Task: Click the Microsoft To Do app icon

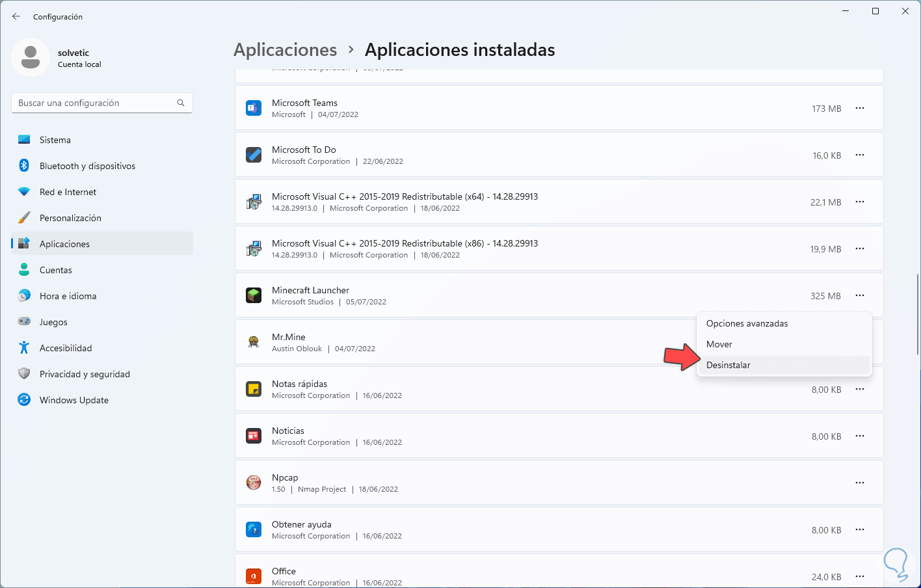Action: click(x=254, y=155)
